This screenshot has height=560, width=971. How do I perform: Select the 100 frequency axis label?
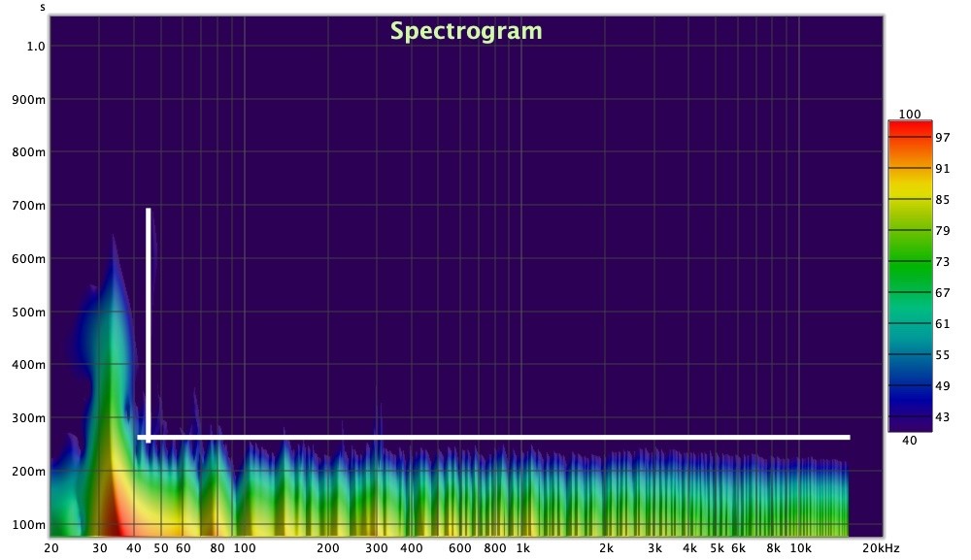(245, 548)
